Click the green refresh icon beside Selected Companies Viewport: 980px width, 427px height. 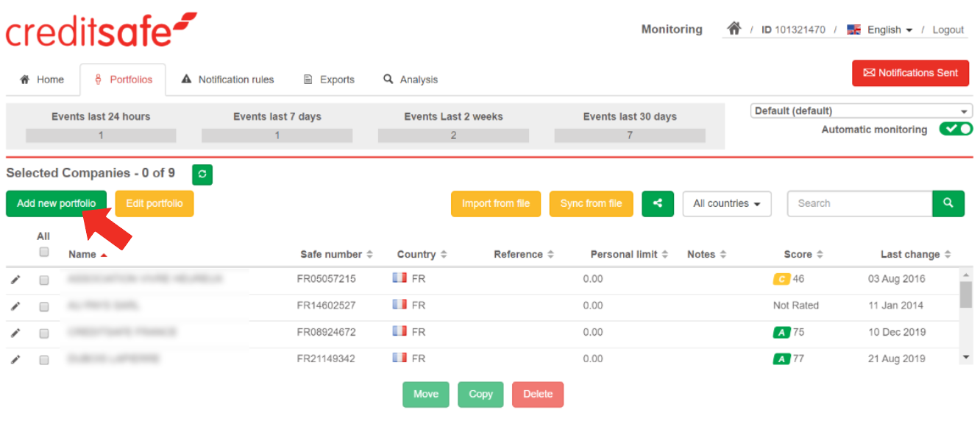(x=202, y=174)
